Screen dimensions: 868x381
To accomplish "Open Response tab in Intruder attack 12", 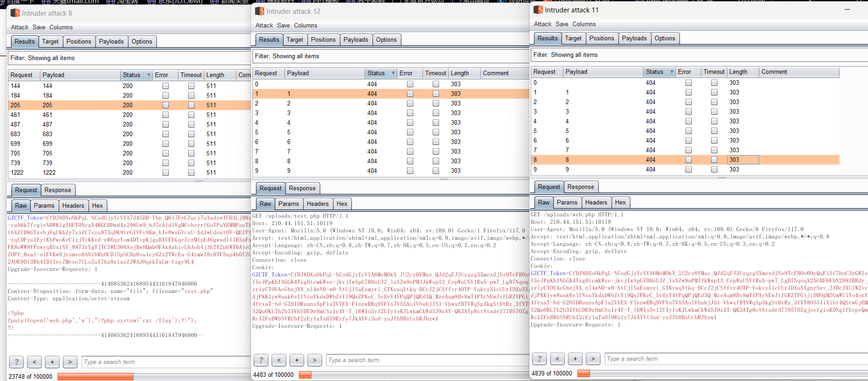I will 302,188.
